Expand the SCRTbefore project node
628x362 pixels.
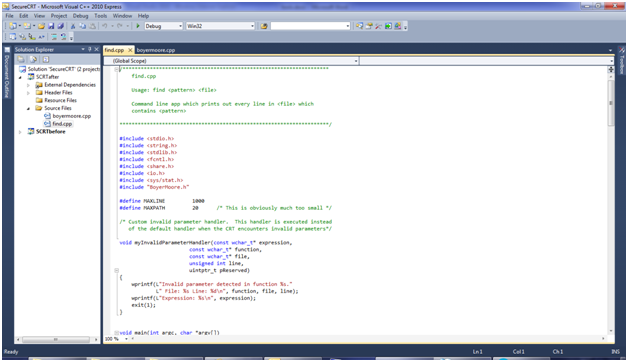pos(20,132)
